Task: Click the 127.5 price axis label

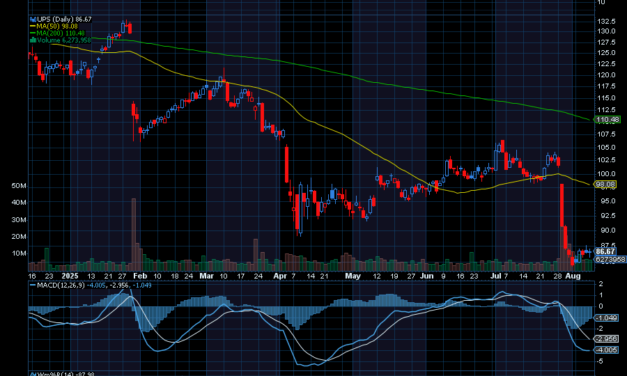Action: 606,42
